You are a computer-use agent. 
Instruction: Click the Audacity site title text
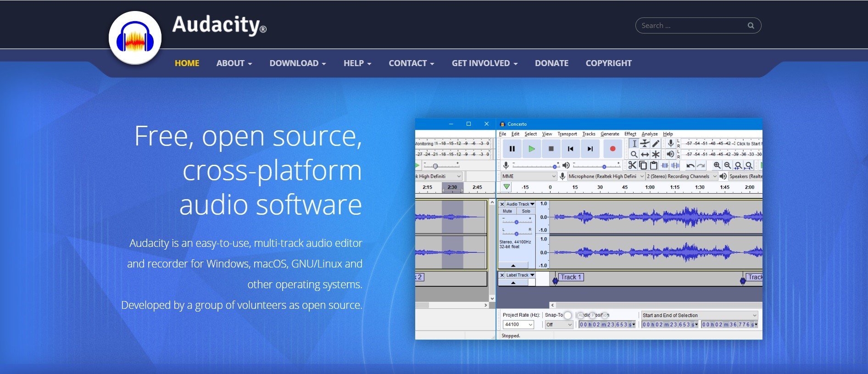219,25
